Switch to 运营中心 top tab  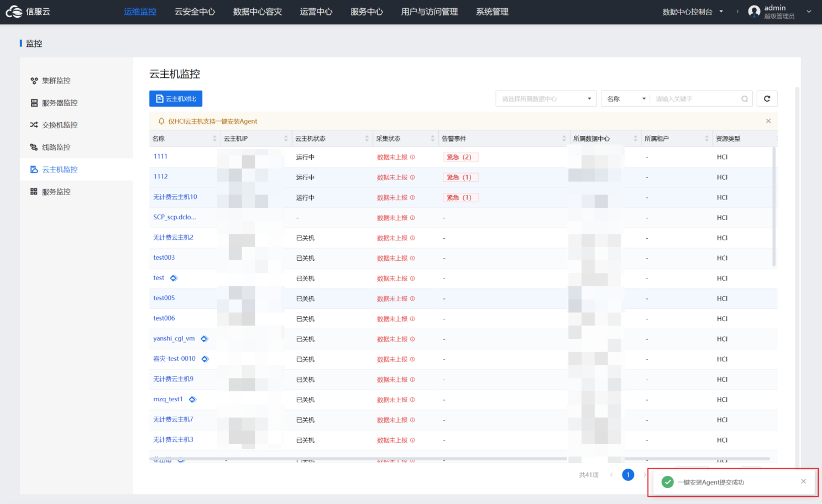pos(316,12)
